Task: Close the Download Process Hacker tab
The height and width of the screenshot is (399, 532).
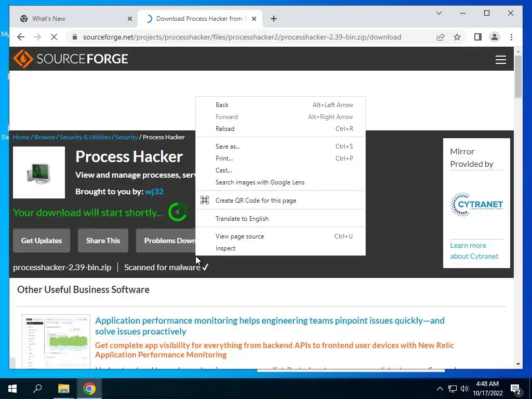Action: 254,19
